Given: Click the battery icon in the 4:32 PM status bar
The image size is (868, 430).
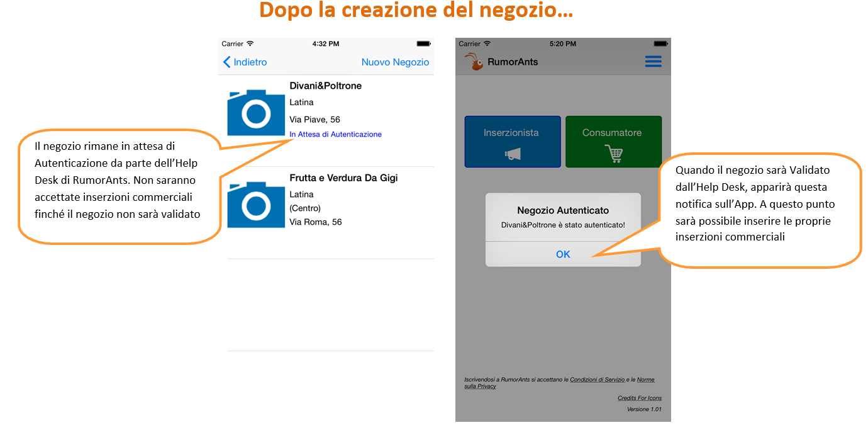Looking at the screenshot, I should click(x=423, y=43).
